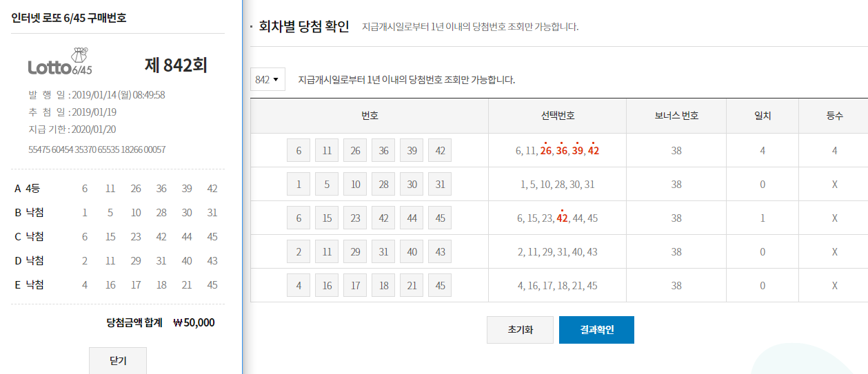The image size is (868, 374).
Task: Click number box 43 in fourth row
Action: (x=440, y=252)
